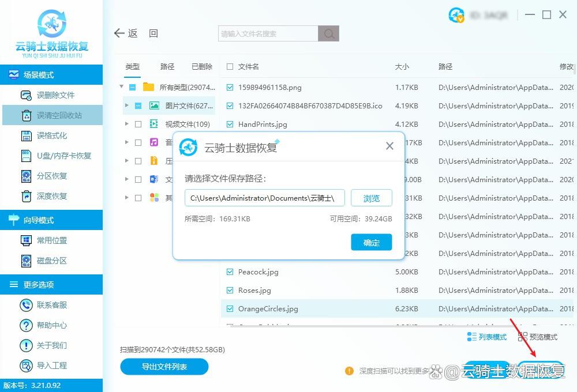Select the 误清空回收站 recycle bin icon
Image resolution: width=577 pixels, height=392 pixels.
click(x=27, y=115)
